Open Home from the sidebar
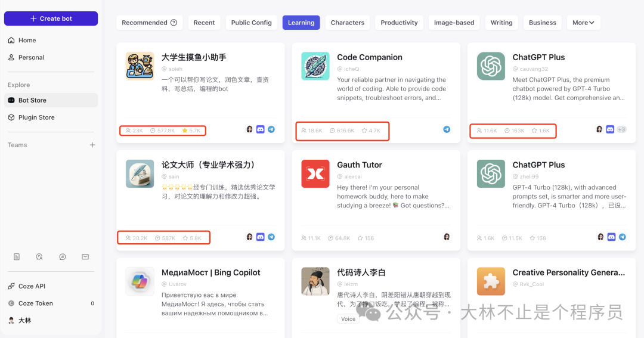This screenshot has width=644, height=338. point(51,41)
